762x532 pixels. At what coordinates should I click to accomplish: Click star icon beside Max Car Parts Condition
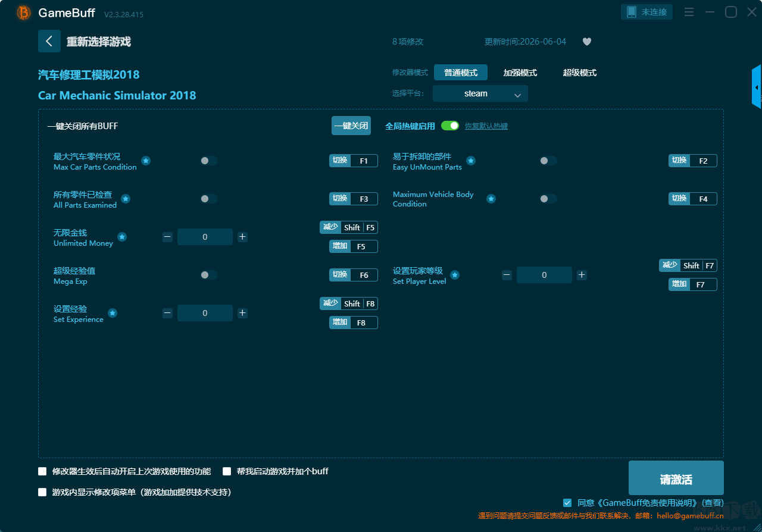pyautogui.click(x=146, y=161)
